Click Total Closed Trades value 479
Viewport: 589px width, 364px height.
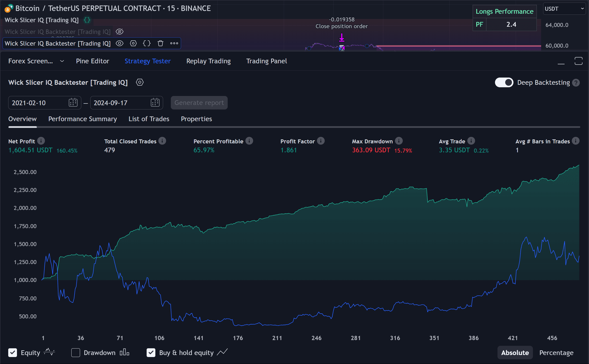[x=109, y=150]
